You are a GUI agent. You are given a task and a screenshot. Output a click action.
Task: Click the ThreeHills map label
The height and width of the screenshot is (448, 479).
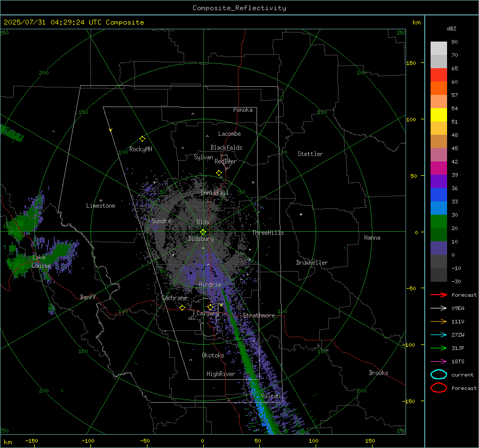268,233
